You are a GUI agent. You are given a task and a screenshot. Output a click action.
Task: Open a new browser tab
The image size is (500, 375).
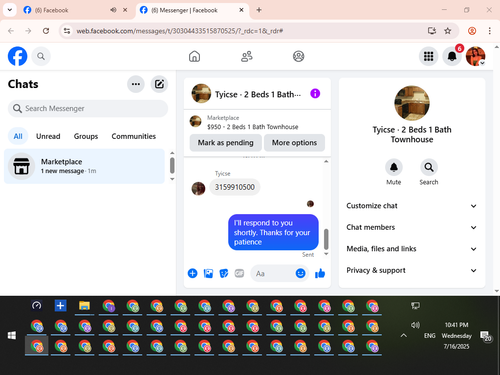259,10
